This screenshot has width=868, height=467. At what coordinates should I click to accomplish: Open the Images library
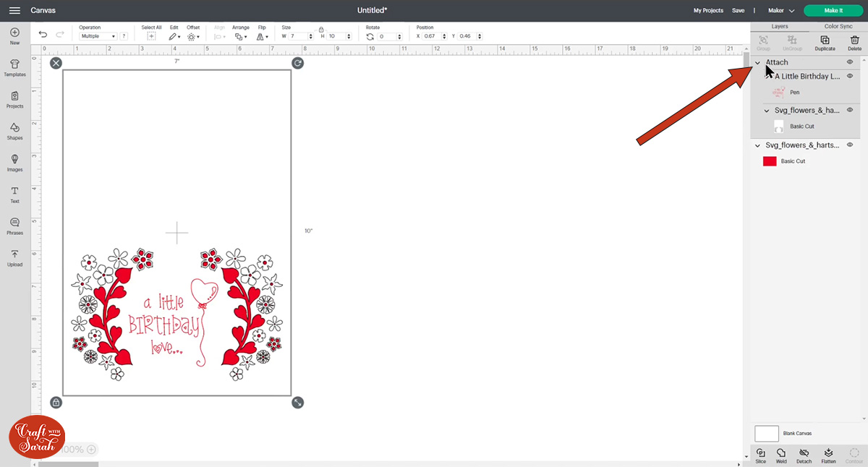click(14, 162)
